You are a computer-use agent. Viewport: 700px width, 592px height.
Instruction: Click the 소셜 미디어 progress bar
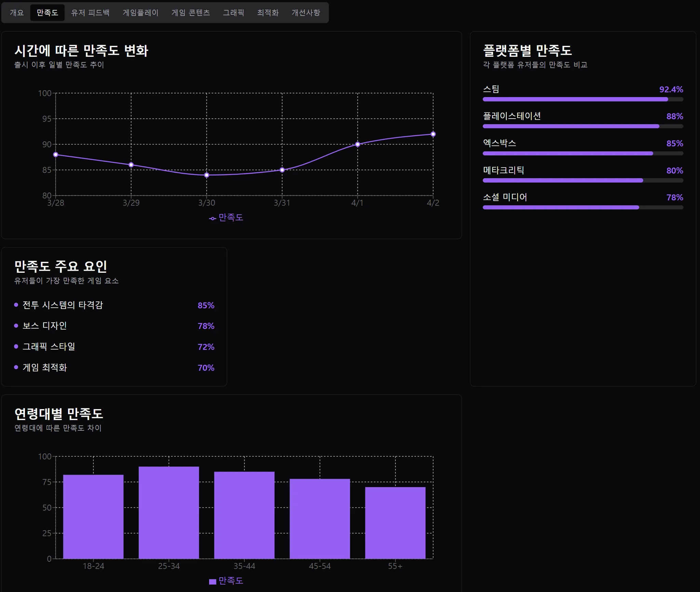(x=582, y=207)
